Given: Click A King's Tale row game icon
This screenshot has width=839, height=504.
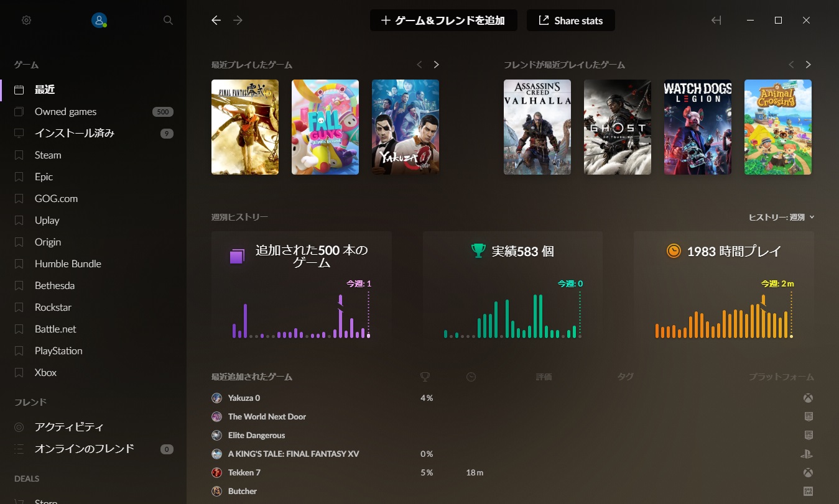Looking at the screenshot, I should (216, 454).
